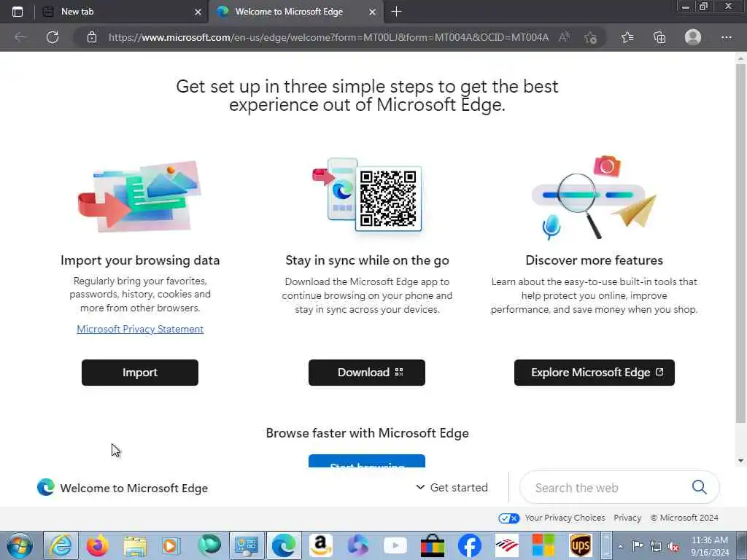This screenshot has width=747, height=560.
Task: Open the Collections panel
Action: pos(659,37)
